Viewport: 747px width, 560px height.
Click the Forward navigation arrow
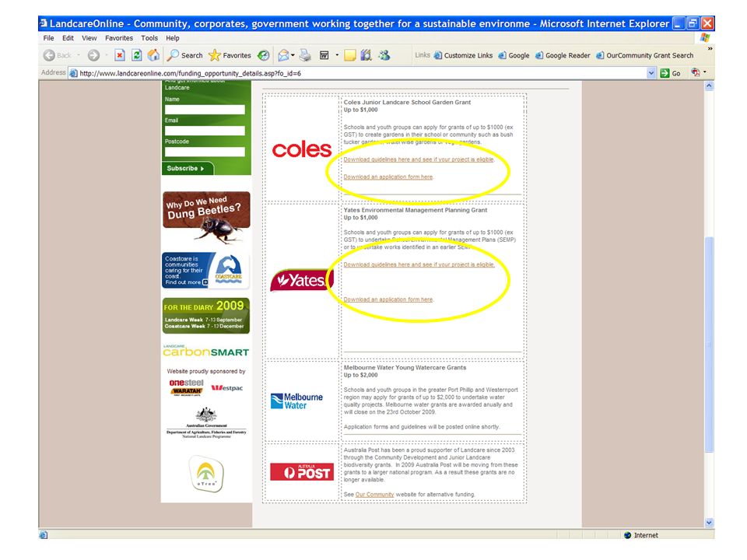click(x=93, y=55)
